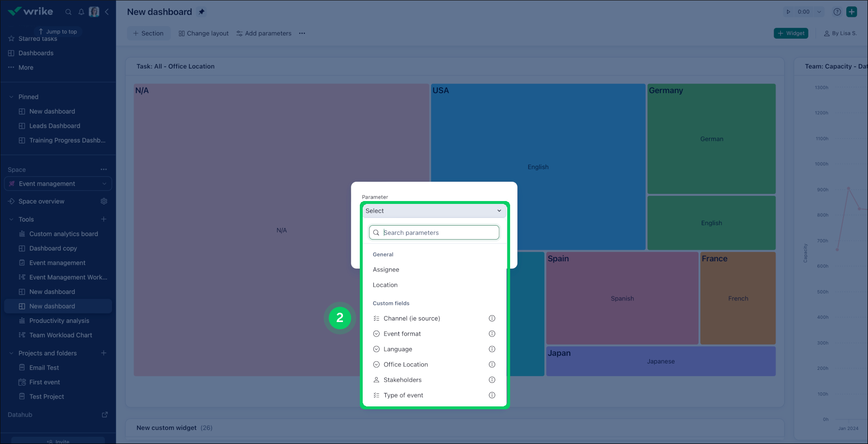
Task: Click the green Widget button
Action: click(791, 33)
